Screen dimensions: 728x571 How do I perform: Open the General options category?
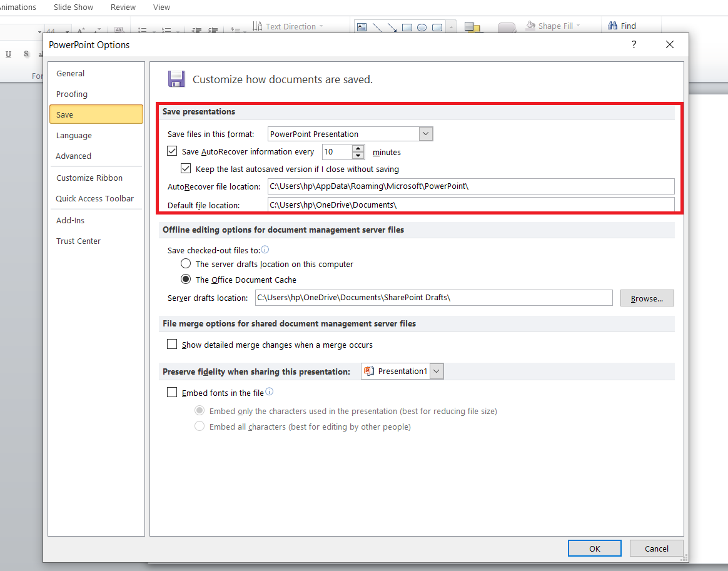pos(96,73)
